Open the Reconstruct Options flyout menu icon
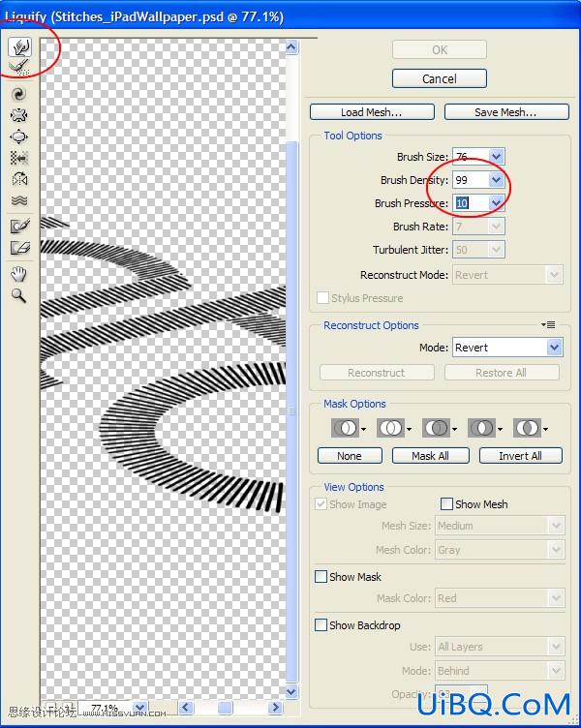 click(548, 325)
